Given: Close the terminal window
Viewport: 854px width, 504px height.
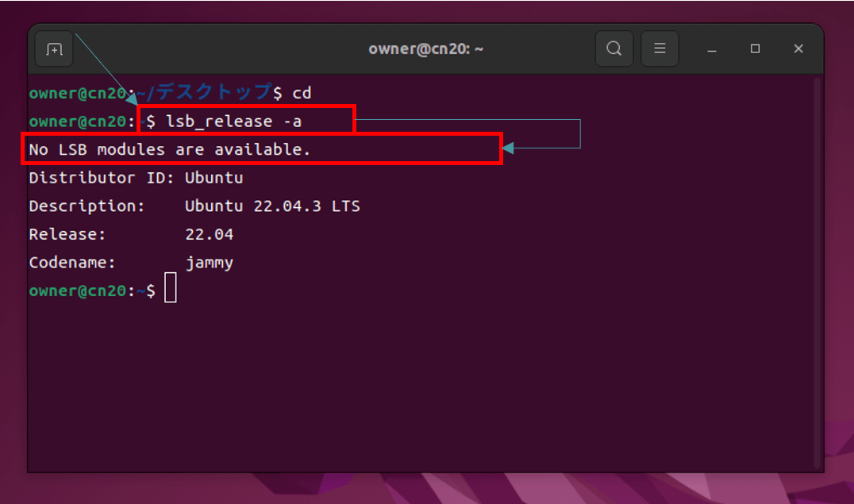Looking at the screenshot, I should [x=798, y=49].
